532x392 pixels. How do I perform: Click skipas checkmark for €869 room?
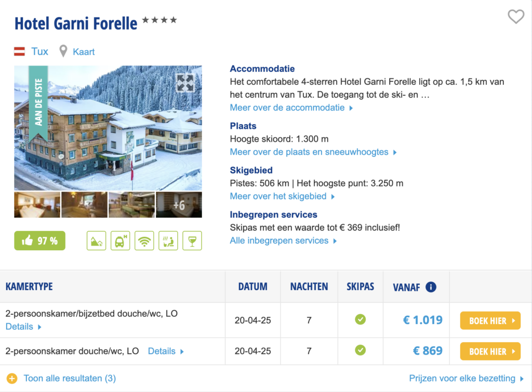tap(360, 351)
